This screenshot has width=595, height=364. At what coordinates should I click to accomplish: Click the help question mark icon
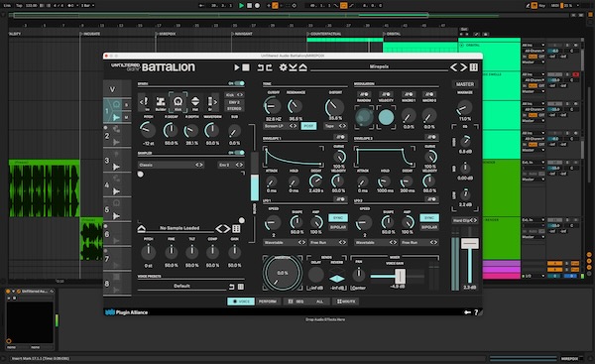pyautogui.click(x=476, y=312)
